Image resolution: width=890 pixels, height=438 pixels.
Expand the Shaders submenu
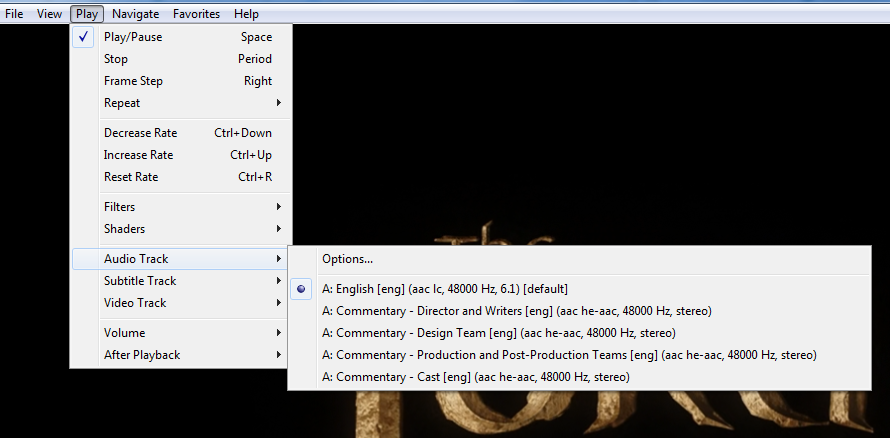(181, 229)
